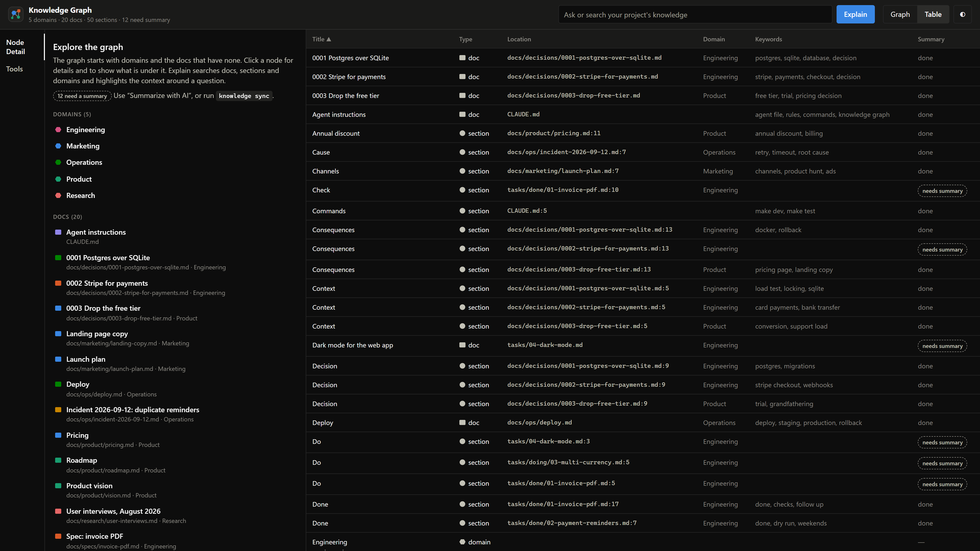Toggle the dark/light theme button

pyautogui.click(x=963, y=14)
